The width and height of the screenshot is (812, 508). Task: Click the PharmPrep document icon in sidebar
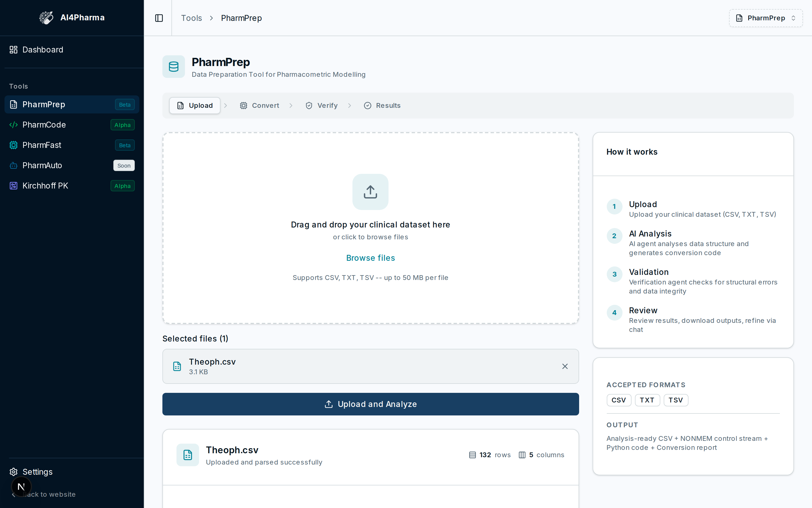point(14,104)
